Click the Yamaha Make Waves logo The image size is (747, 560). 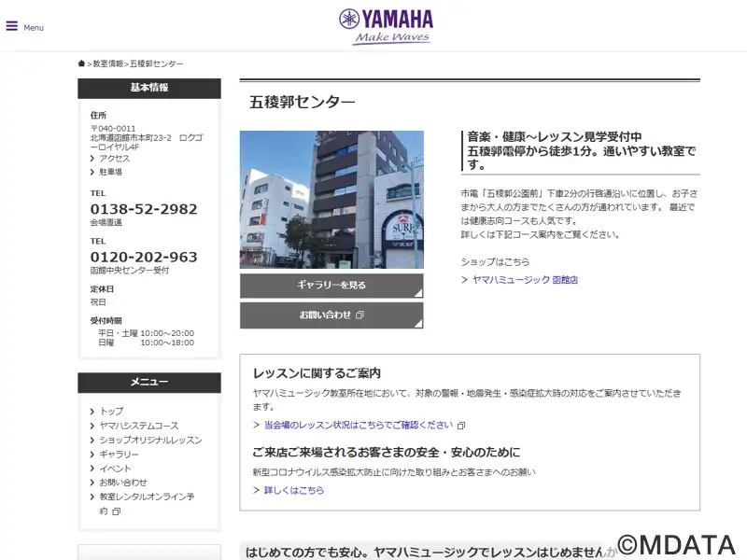coord(386,27)
